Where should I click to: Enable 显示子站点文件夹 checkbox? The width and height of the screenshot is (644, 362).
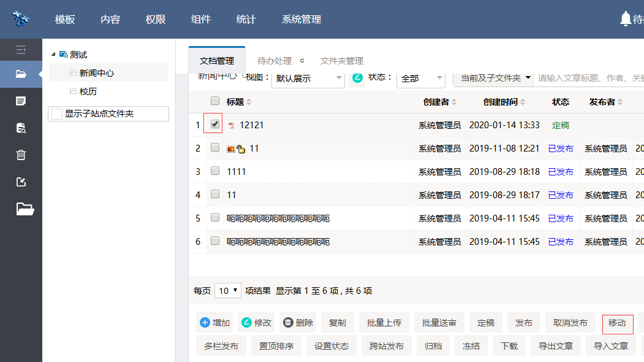57,114
